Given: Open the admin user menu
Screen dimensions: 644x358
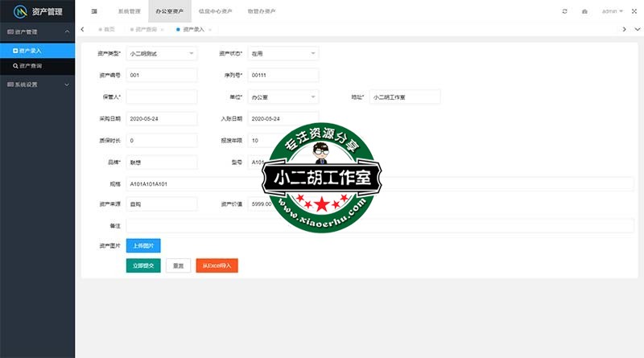Looking at the screenshot, I should [x=613, y=11].
